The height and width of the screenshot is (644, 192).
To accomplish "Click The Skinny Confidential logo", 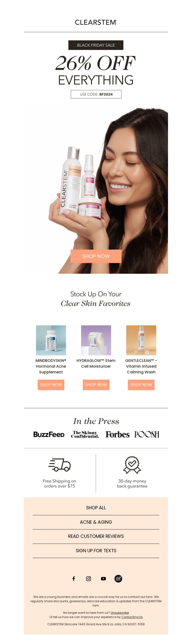I will tap(85, 435).
